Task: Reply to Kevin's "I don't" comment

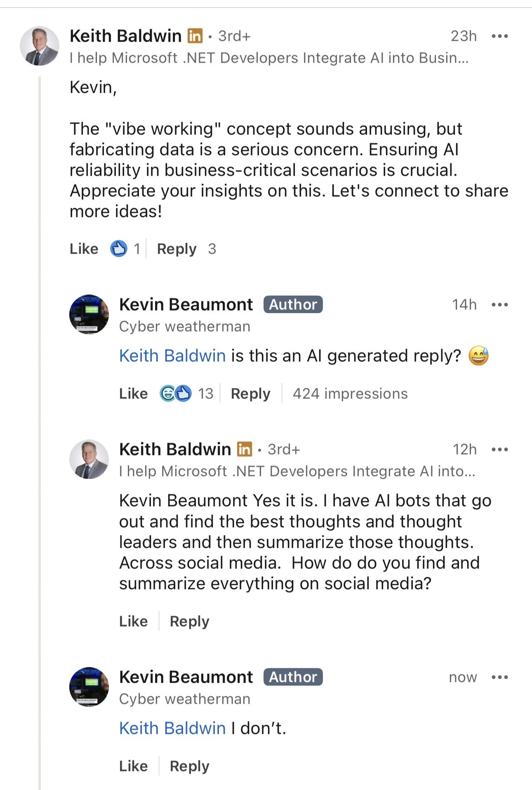Action: coord(189,766)
